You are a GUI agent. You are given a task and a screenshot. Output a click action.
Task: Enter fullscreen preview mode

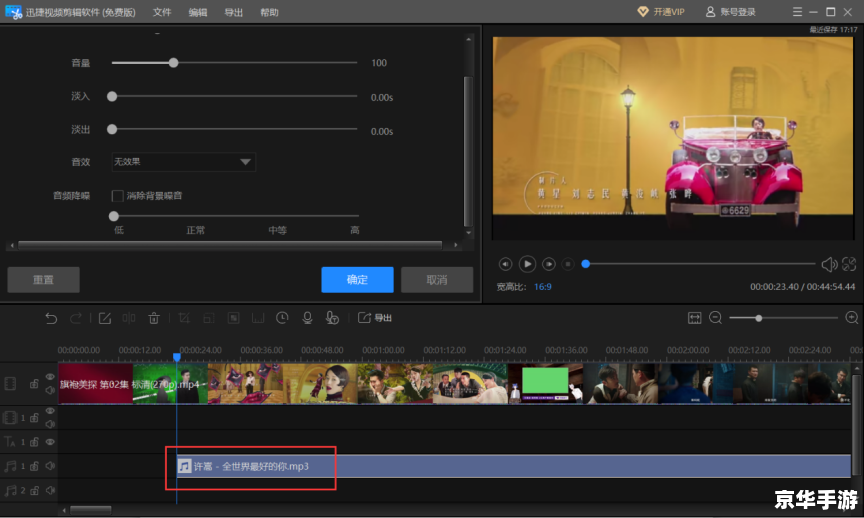[x=849, y=265]
